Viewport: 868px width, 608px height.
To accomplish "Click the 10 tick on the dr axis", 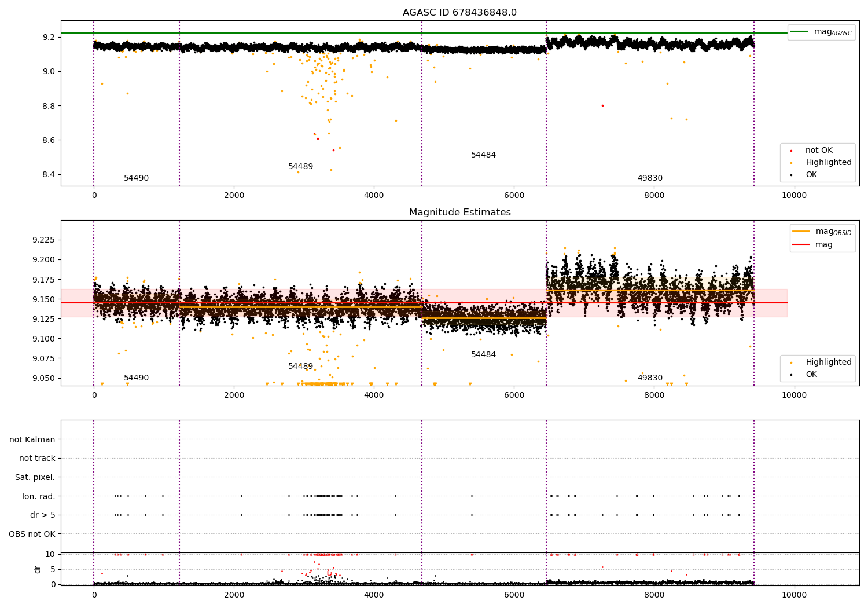I will [50, 554].
